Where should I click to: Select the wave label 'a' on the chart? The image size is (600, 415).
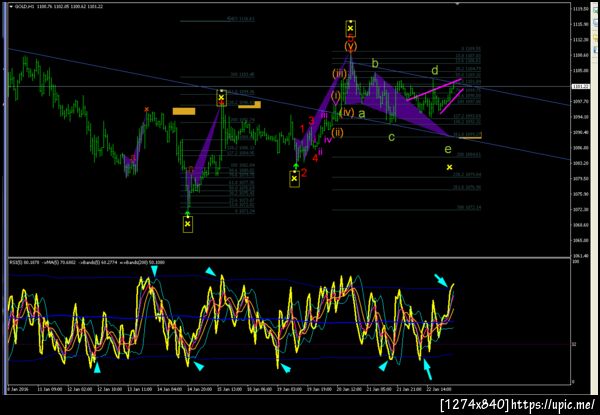[362, 114]
